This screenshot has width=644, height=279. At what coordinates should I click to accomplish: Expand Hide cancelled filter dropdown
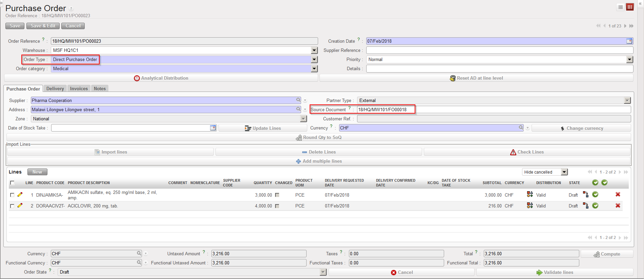[x=564, y=172]
